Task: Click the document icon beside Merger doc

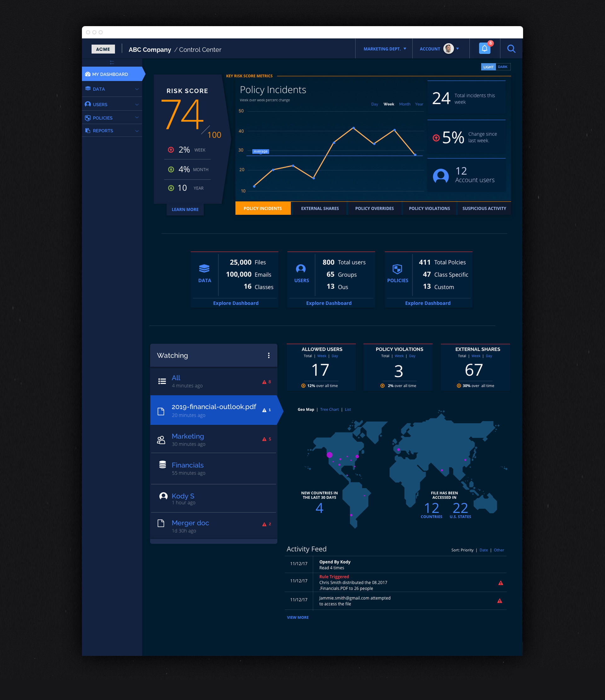Action: click(x=161, y=523)
